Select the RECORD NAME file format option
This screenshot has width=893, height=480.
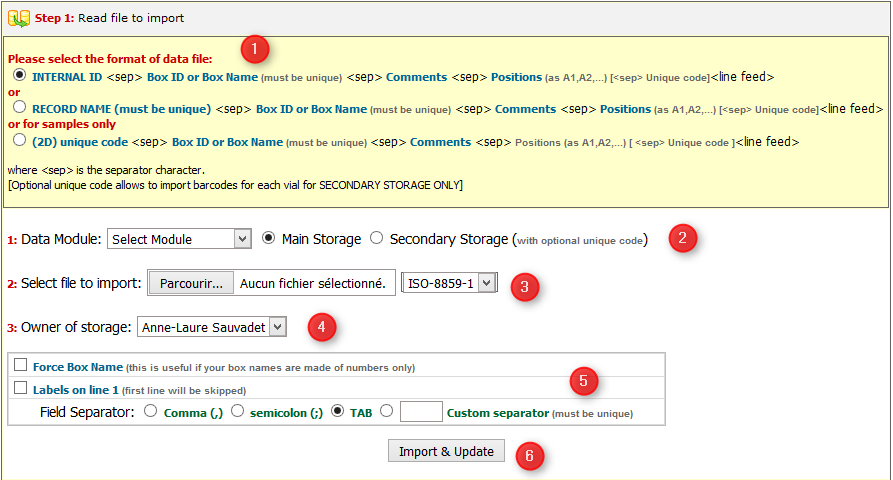point(20,106)
